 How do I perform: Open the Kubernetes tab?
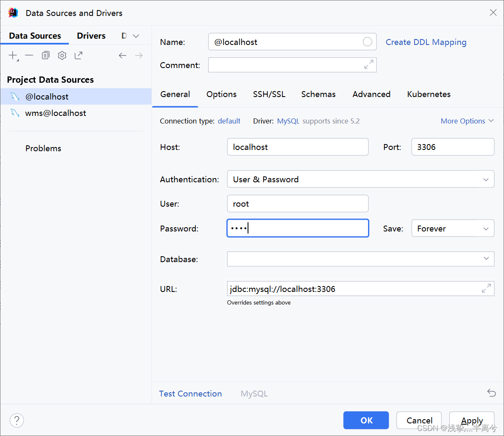[429, 94]
